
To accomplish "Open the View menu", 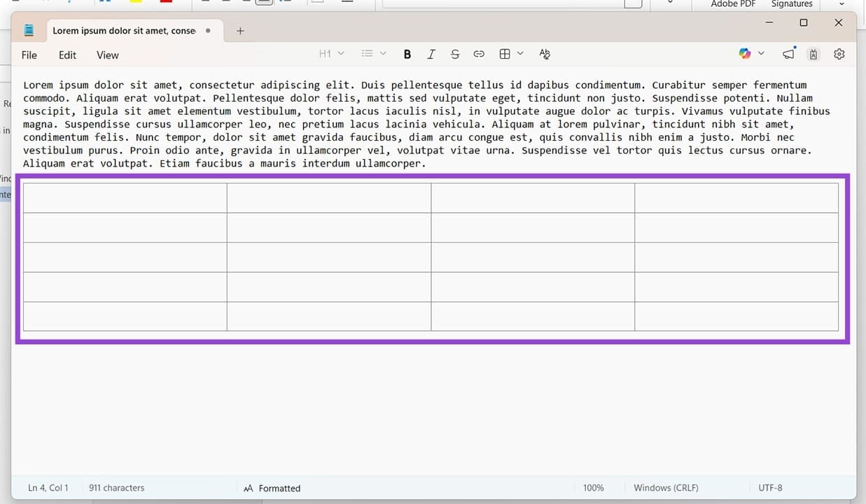I will click(x=107, y=55).
